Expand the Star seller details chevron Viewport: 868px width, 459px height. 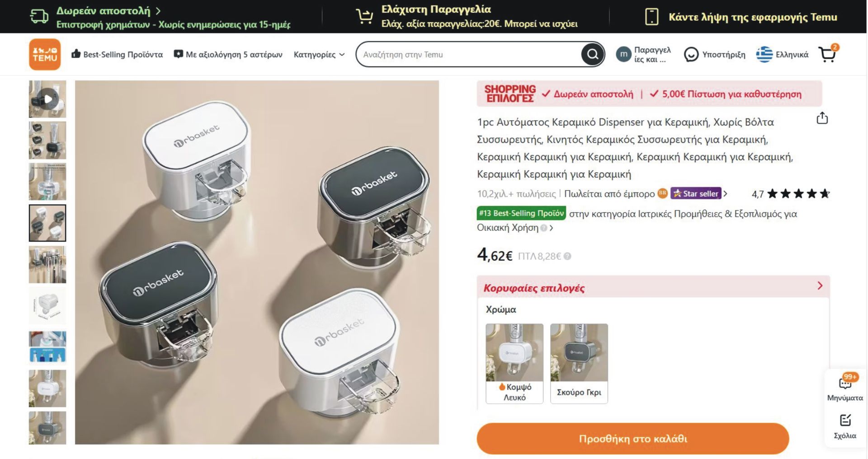[726, 194]
